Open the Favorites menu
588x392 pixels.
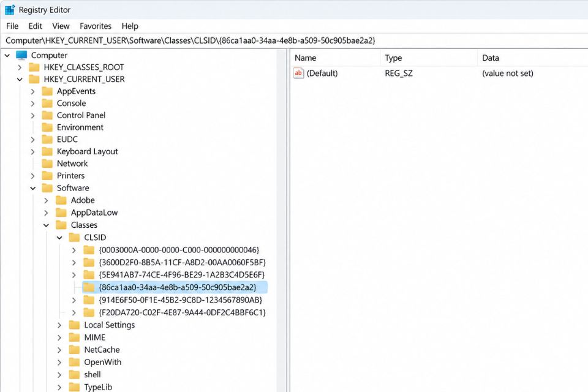(x=96, y=26)
